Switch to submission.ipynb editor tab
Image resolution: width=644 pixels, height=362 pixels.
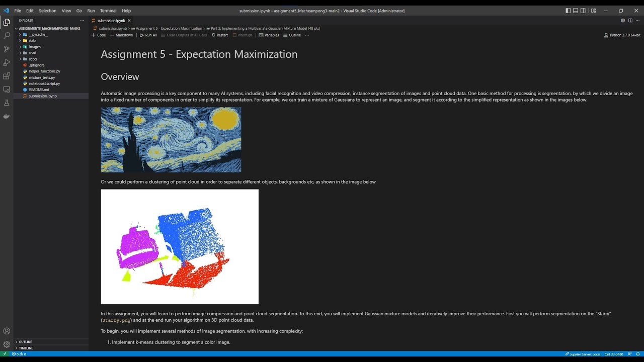(x=111, y=21)
